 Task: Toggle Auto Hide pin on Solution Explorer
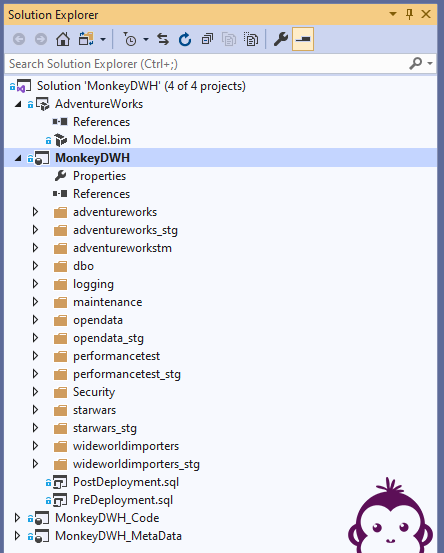click(409, 14)
